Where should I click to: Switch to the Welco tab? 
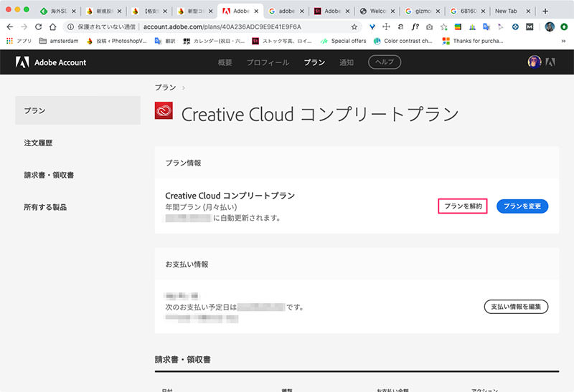point(377,11)
